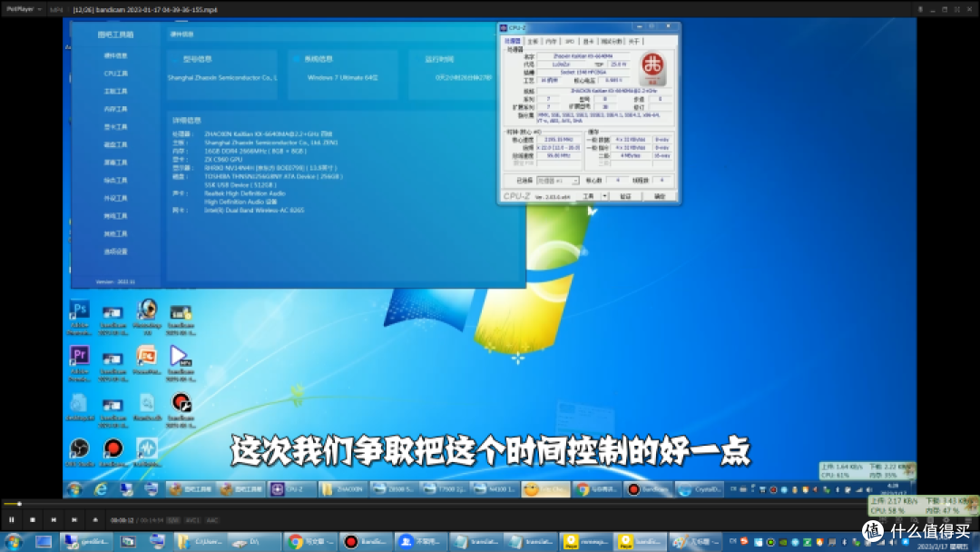
Task: Click the Premiere Pro desktop icon in the video
Action: pos(79,364)
